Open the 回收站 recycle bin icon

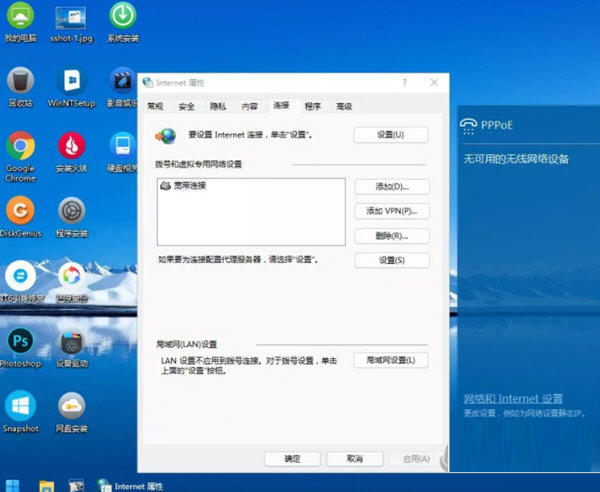click(20, 82)
